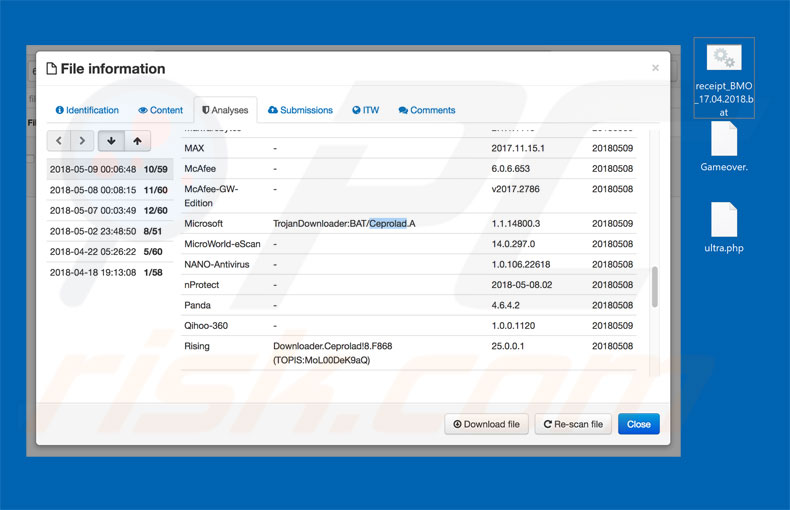Screen dimensions: 790x510
Task: Click the nProtect engine name
Action: pos(202,285)
